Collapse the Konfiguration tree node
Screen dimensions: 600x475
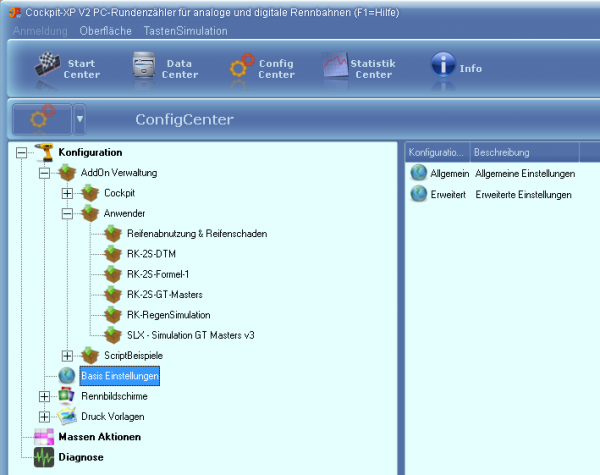click(x=21, y=153)
